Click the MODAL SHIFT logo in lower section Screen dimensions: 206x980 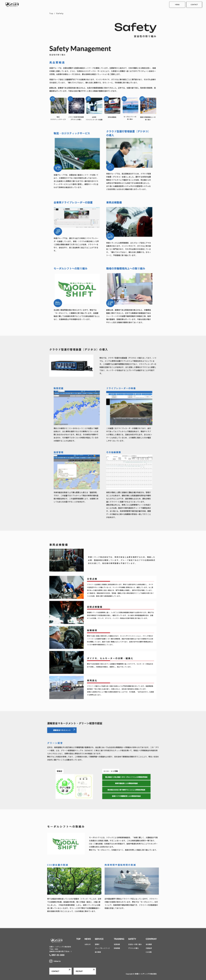tap(66, 843)
